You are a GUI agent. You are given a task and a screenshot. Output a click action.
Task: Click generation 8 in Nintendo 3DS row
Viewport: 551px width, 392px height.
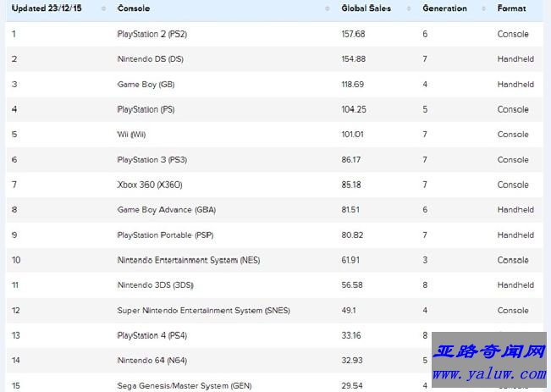click(x=425, y=285)
